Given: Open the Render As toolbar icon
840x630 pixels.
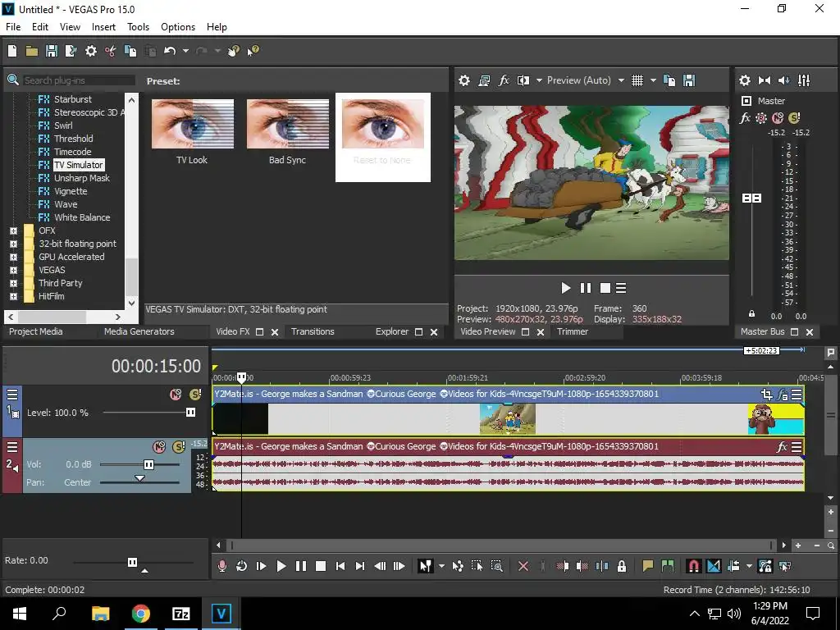Looking at the screenshot, I should [71, 51].
